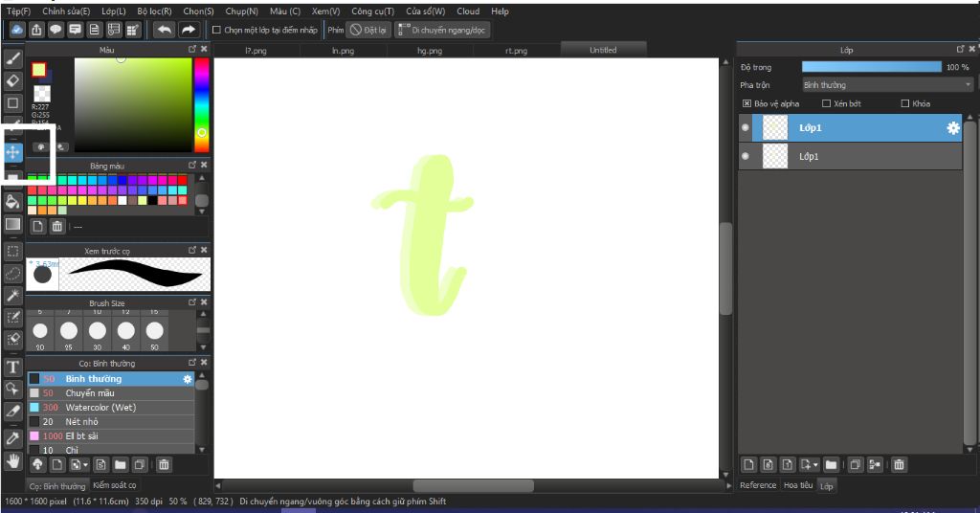Pop out the Màu color panel
The width and height of the screenshot is (980, 513).
coord(191,49)
